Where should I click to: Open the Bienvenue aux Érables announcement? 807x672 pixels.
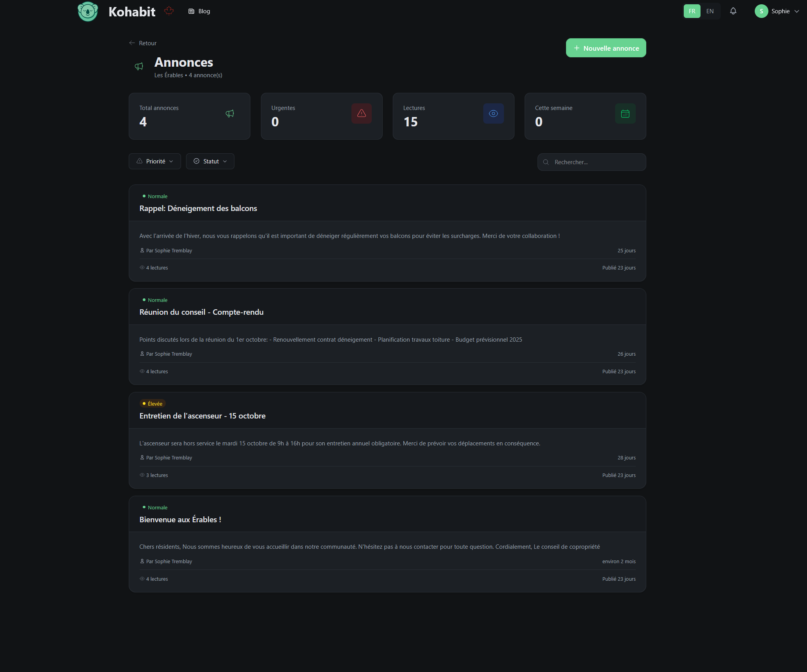click(180, 520)
